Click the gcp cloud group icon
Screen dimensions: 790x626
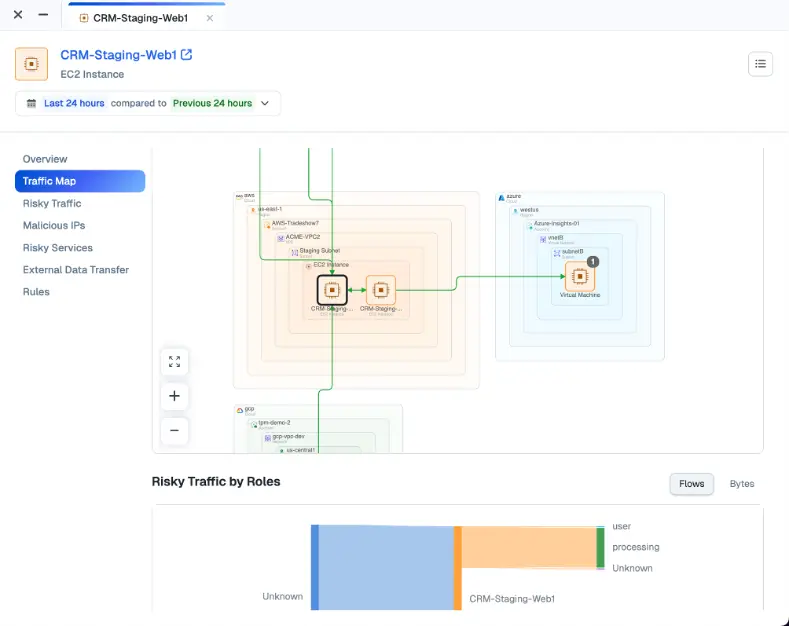point(240,410)
